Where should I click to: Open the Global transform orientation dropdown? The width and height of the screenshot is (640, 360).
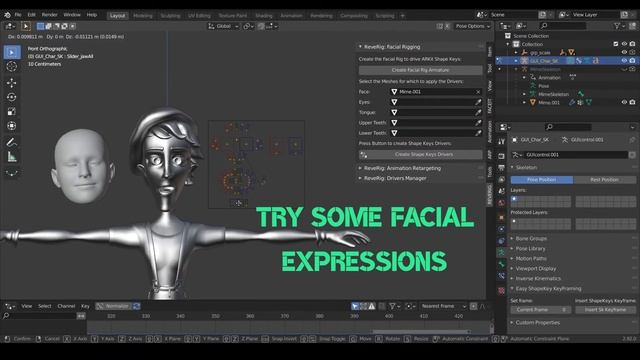(224, 26)
